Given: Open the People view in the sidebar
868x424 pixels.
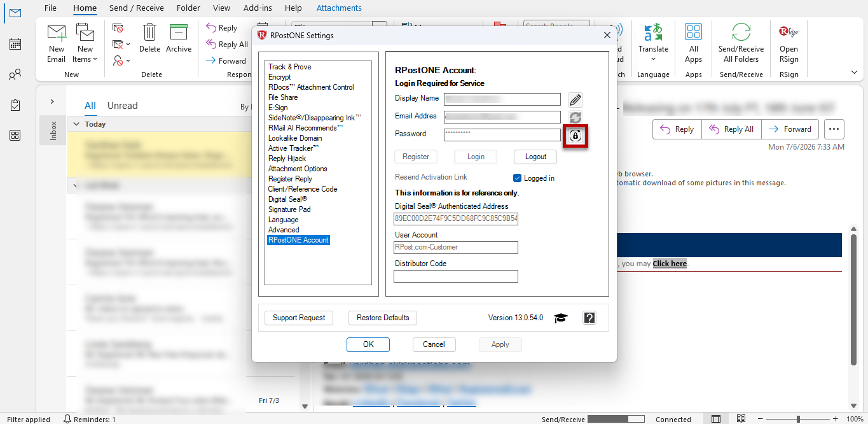Looking at the screenshot, I should 15,75.
